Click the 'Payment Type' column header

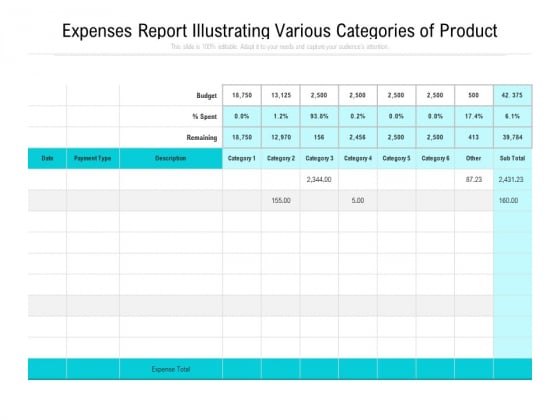92,158
